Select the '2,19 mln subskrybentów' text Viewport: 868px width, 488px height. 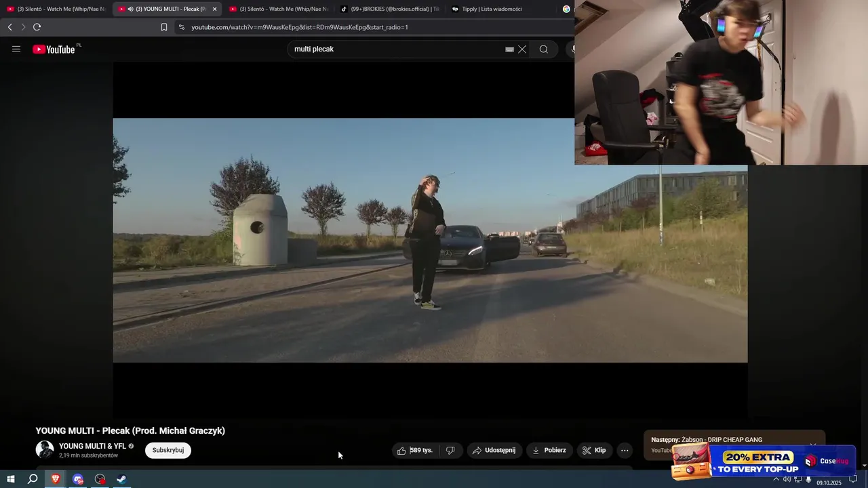click(88, 455)
